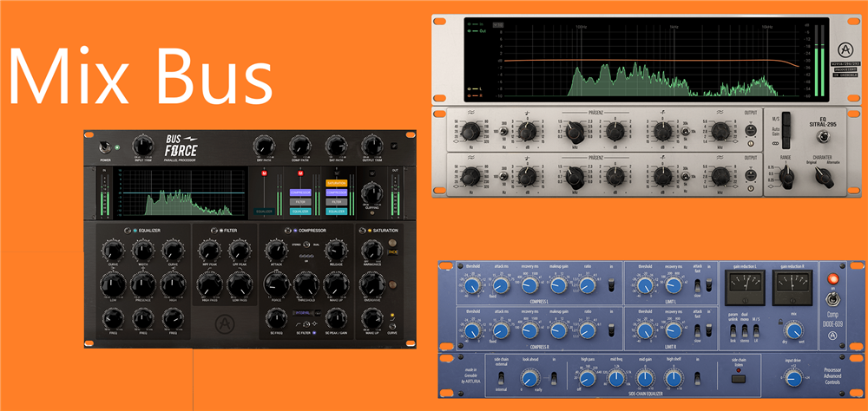The image size is (868, 411).
Task: Adjust the Compressor Attack knob
Action: (x=275, y=251)
